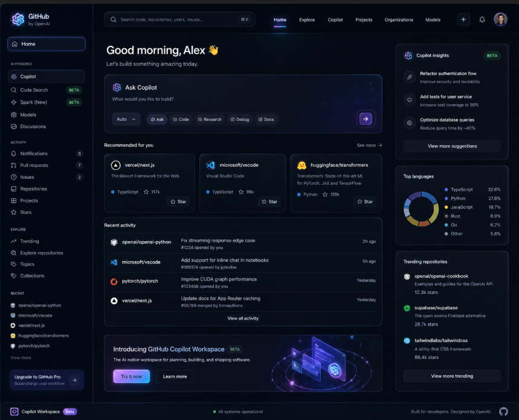This screenshot has width=519, height=420.
Task: Open the Auto model dropdown
Action: (126, 119)
